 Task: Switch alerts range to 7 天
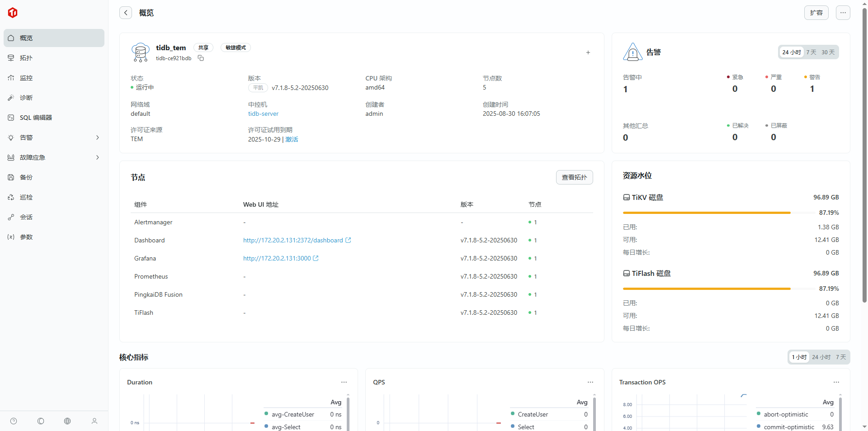click(811, 52)
